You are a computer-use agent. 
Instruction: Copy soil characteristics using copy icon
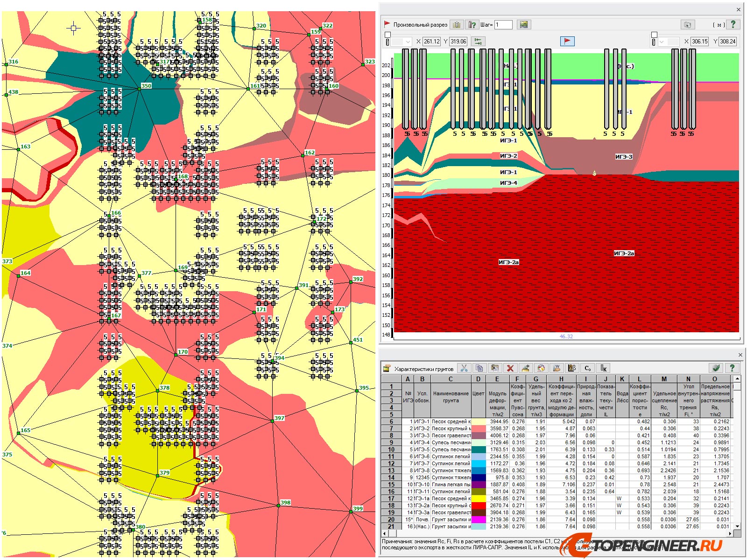[x=479, y=368]
